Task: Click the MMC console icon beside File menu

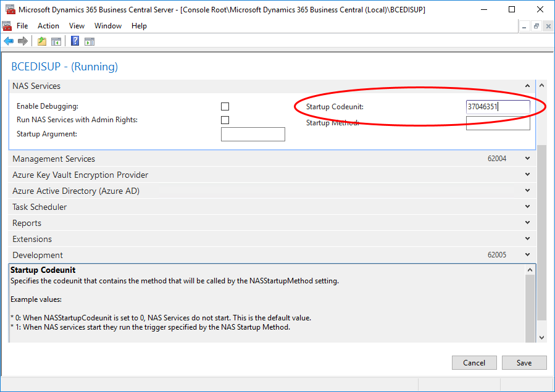Action: (7, 26)
